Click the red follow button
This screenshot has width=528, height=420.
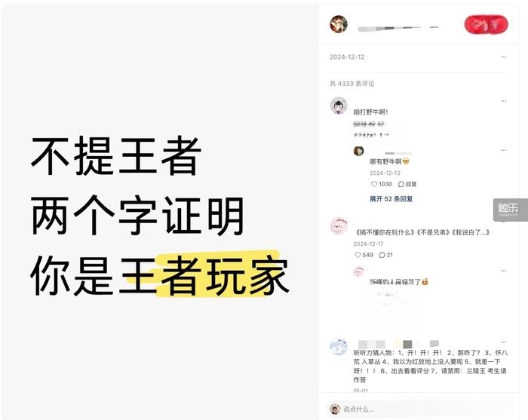(x=486, y=24)
